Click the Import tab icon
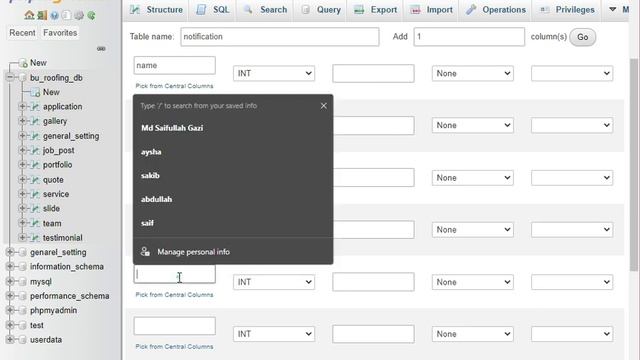The image size is (640, 360). pos(415,9)
